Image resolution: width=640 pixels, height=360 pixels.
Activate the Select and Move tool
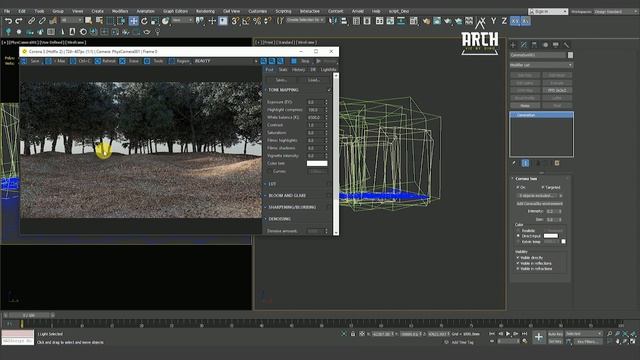tap(133, 21)
